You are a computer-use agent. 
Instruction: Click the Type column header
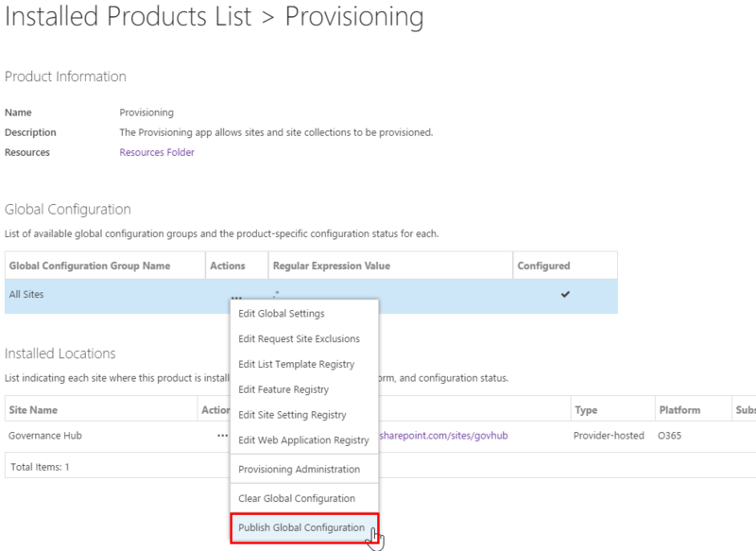coord(586,410)
